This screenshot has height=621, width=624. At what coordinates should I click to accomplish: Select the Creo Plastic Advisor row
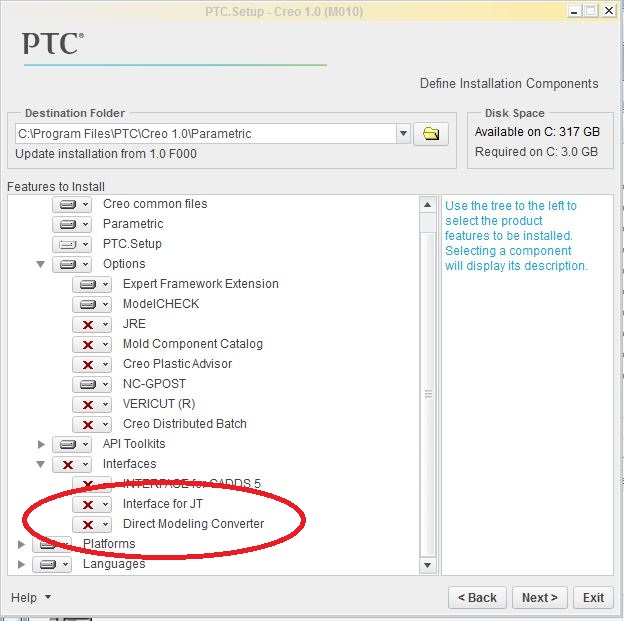click(x=177, y=364)
